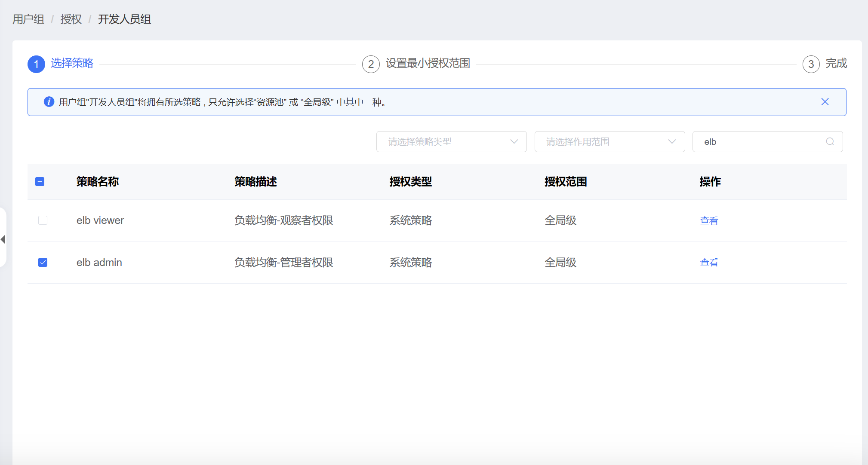Image resolution: width=868 pixels, height=465 pixels.
Task: Click the elb admin policy name
Action: click(99, 262)
